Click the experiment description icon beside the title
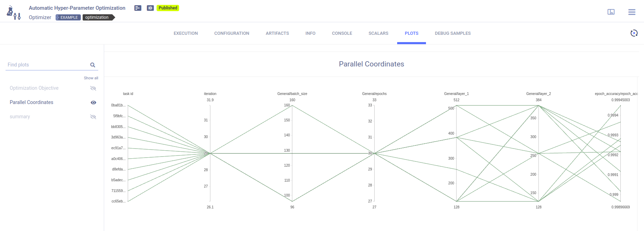Viewport: 644px width, 231px height. pyautogui.click(x=137, y=8)
